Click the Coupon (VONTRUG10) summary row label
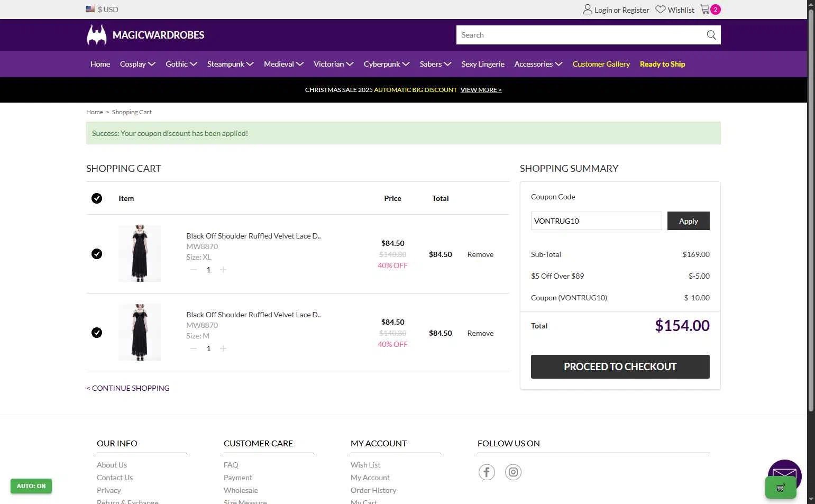815x504 pixels. pyautogui.click(x=569, y=298)
